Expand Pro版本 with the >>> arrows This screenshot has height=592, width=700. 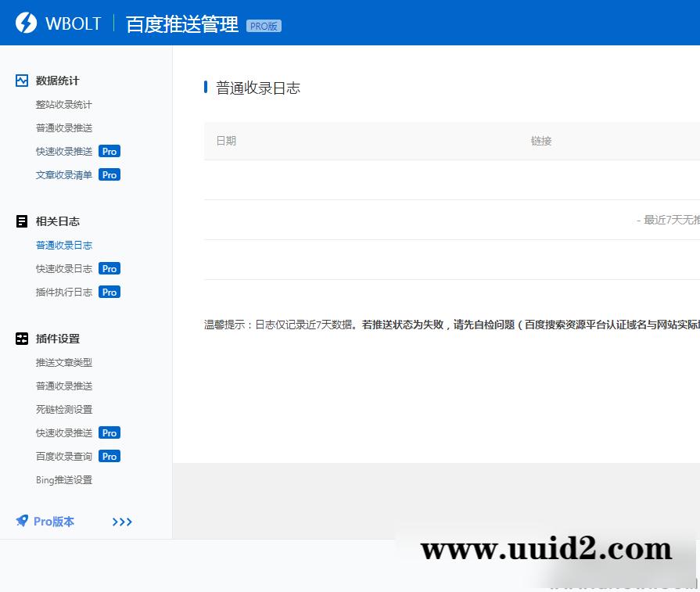point(122,521)
